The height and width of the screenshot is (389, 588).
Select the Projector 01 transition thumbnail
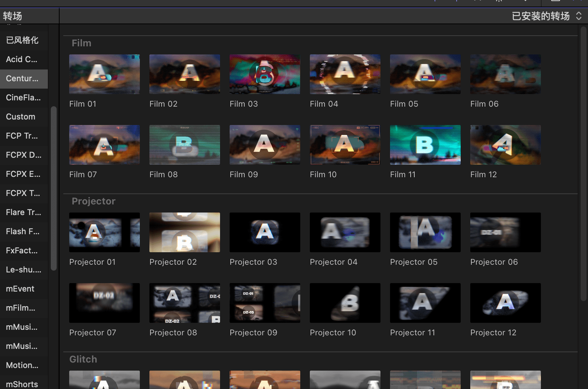tap(105, 232)
